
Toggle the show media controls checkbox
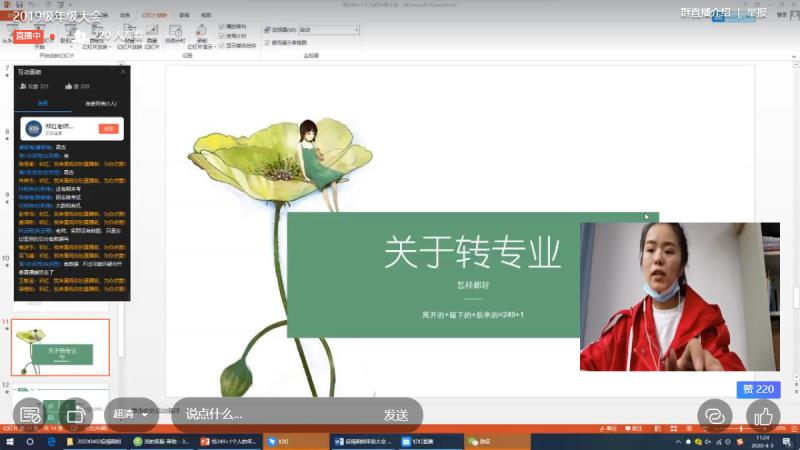click(x=221, y=45)
